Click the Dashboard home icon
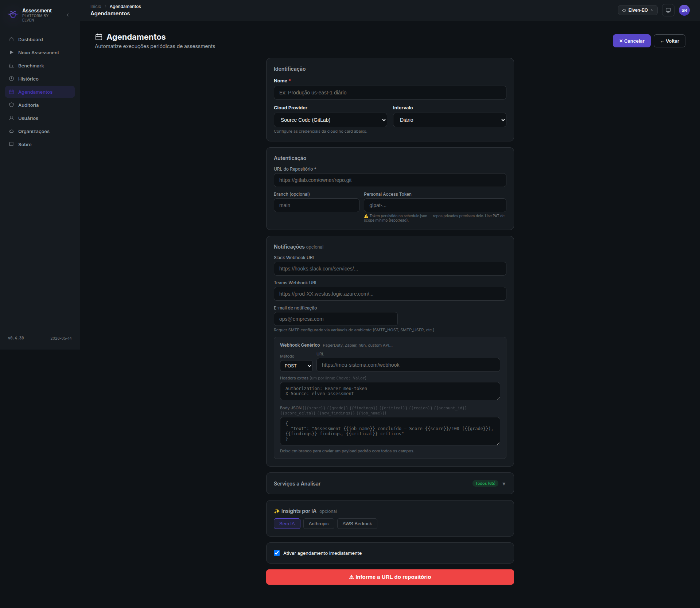Screen dimensions: 700x608 coord(11,39)
